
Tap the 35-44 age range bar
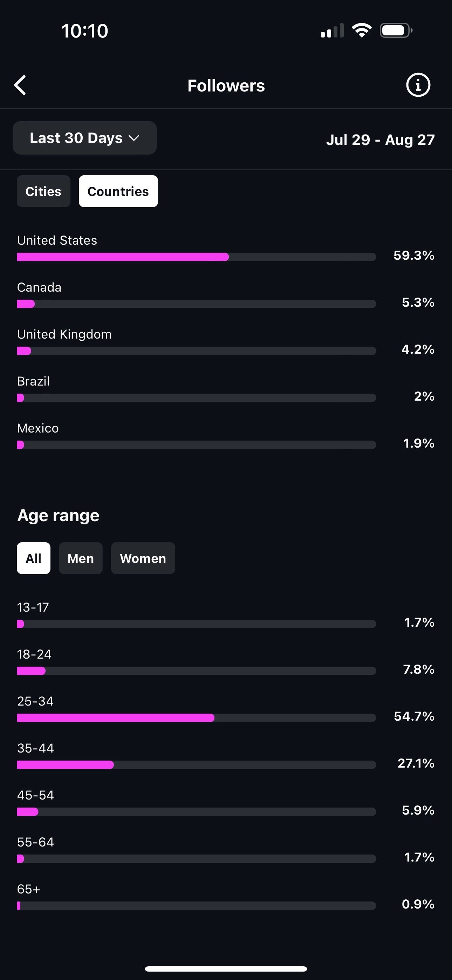click(x=196, y=765)
